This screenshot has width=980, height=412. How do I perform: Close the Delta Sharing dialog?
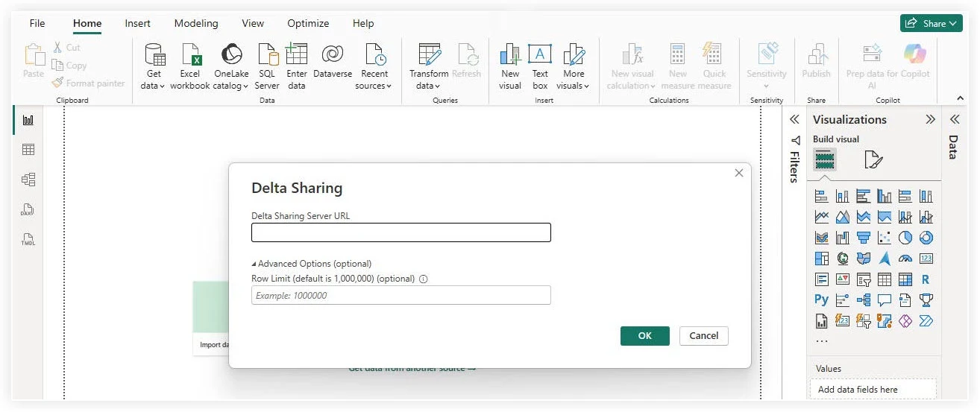(x=739, y=173)
